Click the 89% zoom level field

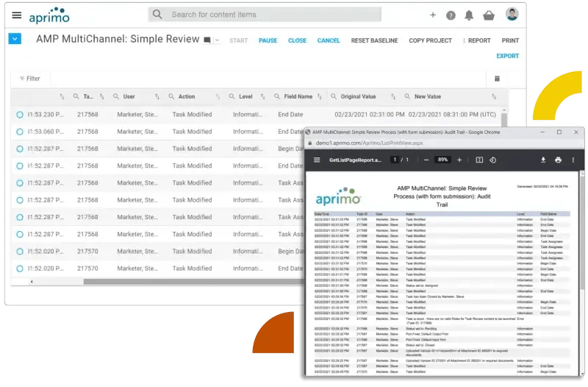tap(443, 160)
